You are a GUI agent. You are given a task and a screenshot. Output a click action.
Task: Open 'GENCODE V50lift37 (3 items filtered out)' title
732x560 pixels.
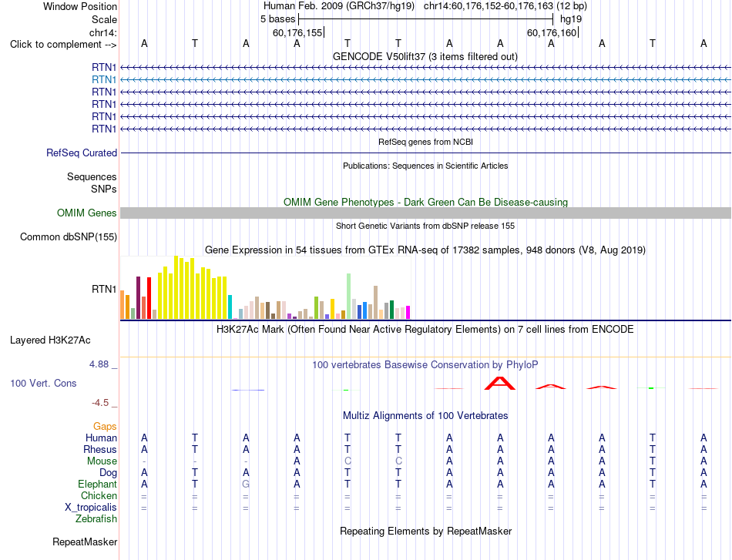[x=425, y=57]
